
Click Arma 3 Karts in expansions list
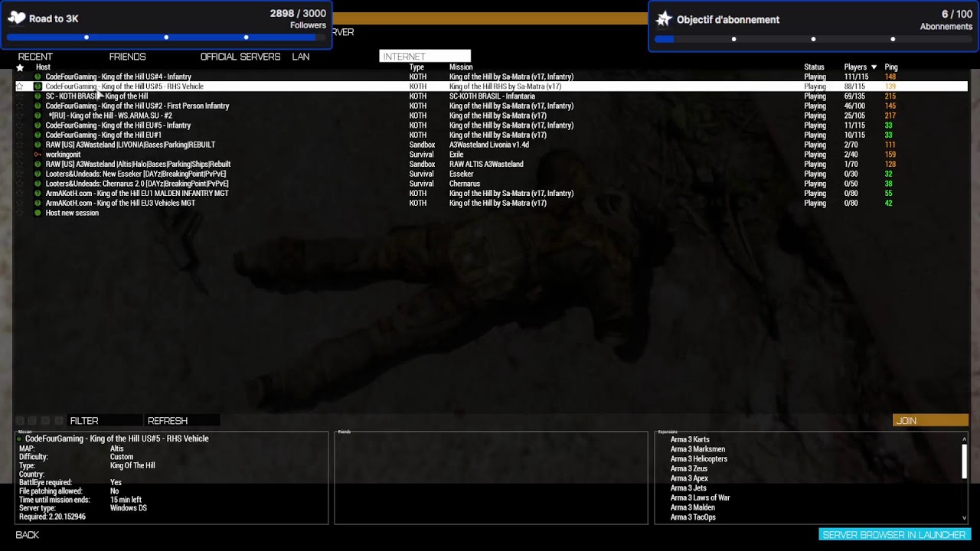690,440
